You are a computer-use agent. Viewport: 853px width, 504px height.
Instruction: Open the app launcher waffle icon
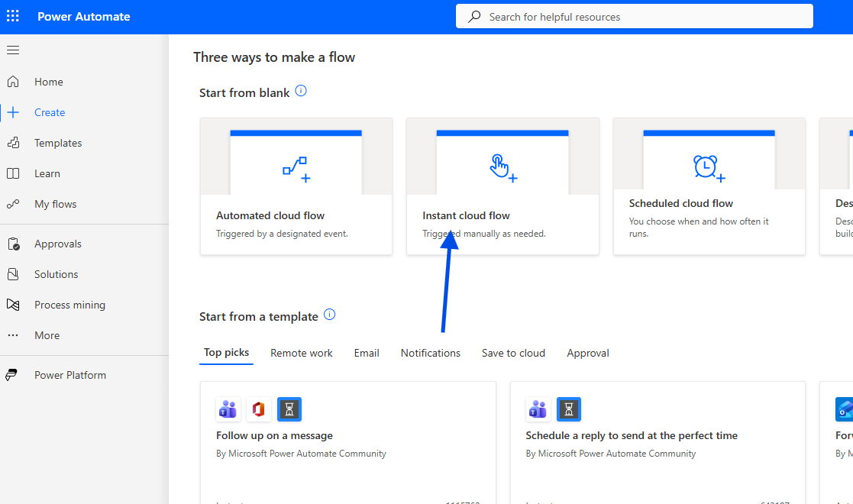[x=13, y=16]
